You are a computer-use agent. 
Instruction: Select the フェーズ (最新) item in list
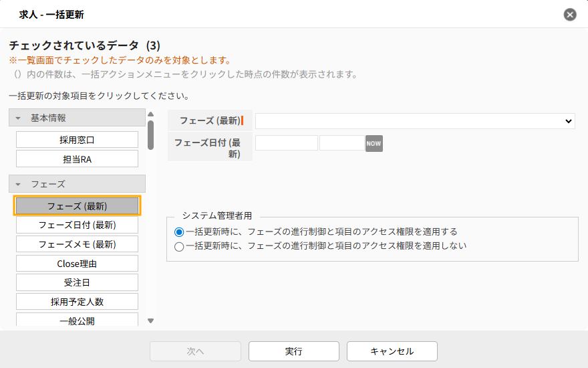77,205
